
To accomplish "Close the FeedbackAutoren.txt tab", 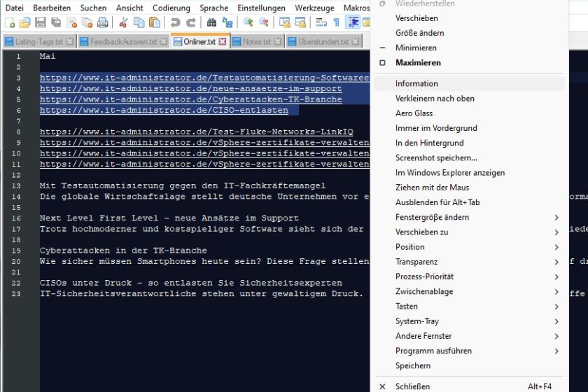I will coord(164,41).
